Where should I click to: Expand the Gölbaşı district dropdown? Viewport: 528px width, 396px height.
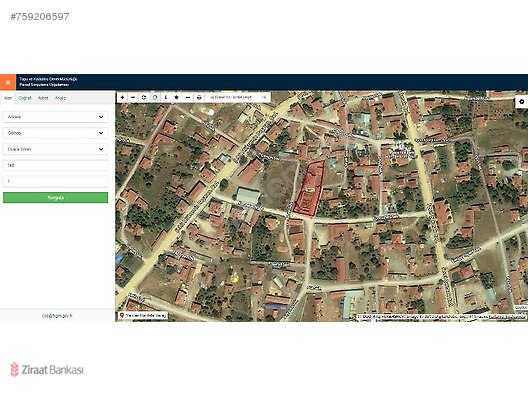[56, 133]
